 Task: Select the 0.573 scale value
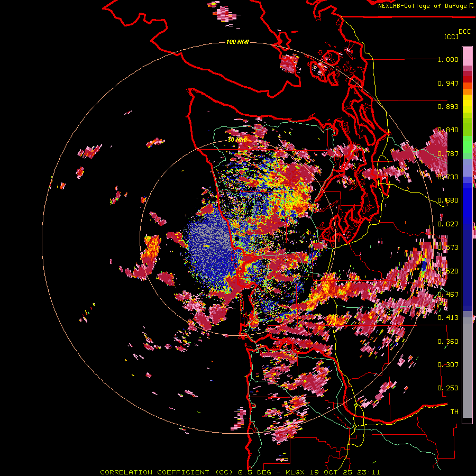[448, 248]
